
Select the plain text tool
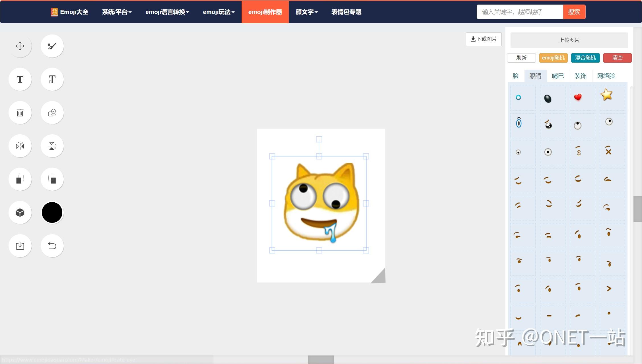20,79
